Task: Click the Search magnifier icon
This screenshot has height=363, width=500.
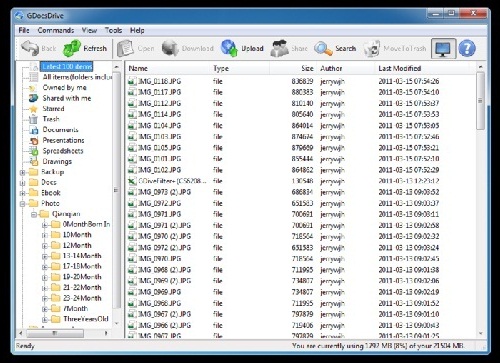Action: (x=323, y=49)
